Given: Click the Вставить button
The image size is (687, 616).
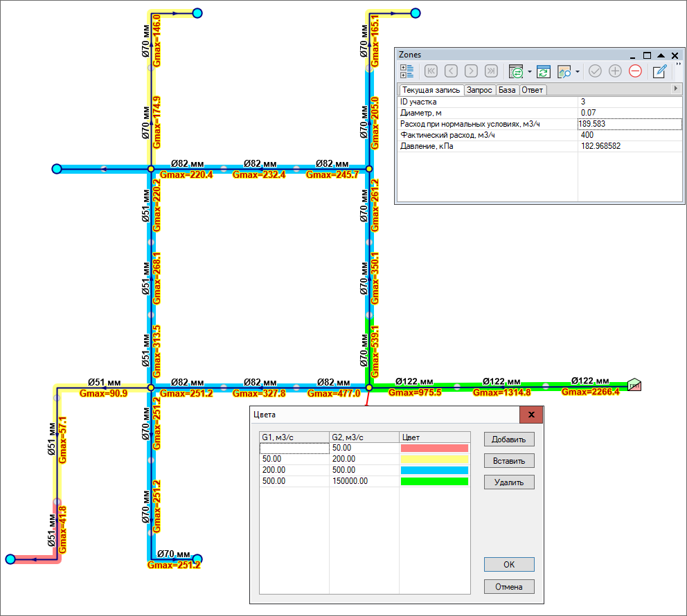Looking at the screenshot, I should tap(509, 461).
